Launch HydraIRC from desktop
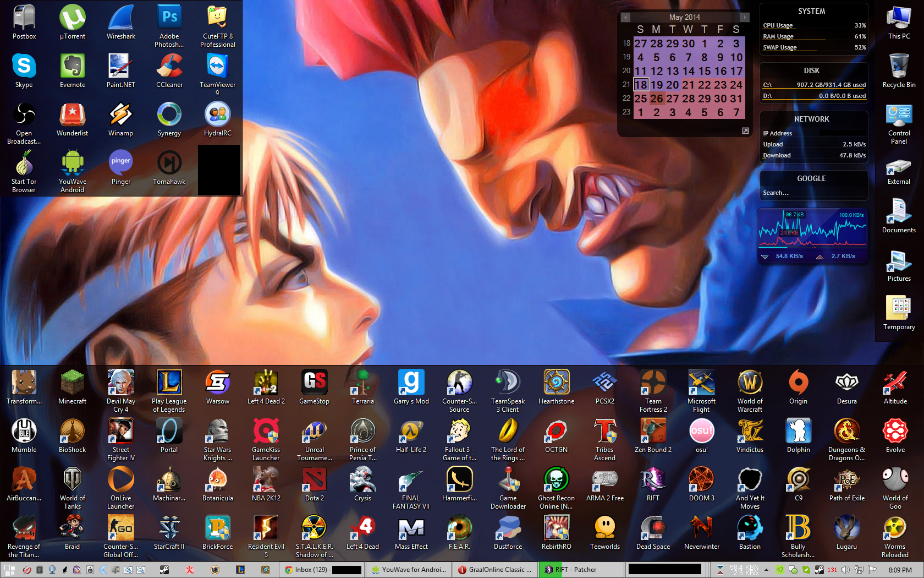 [218, 119]
